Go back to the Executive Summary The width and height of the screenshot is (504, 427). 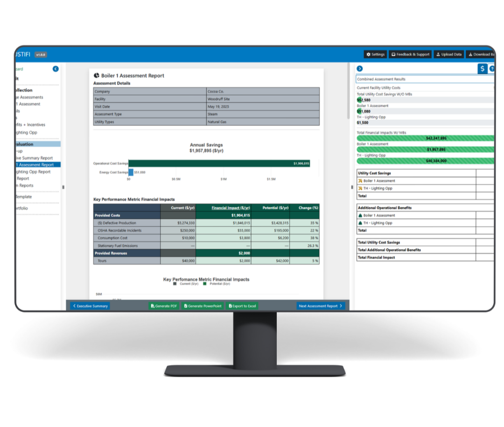pos(91,306)
